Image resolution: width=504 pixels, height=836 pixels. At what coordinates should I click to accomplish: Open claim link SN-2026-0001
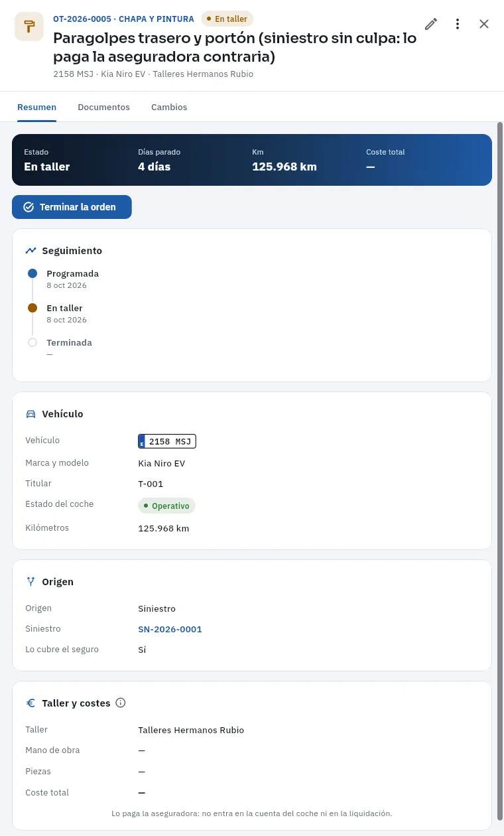[170, 629]
